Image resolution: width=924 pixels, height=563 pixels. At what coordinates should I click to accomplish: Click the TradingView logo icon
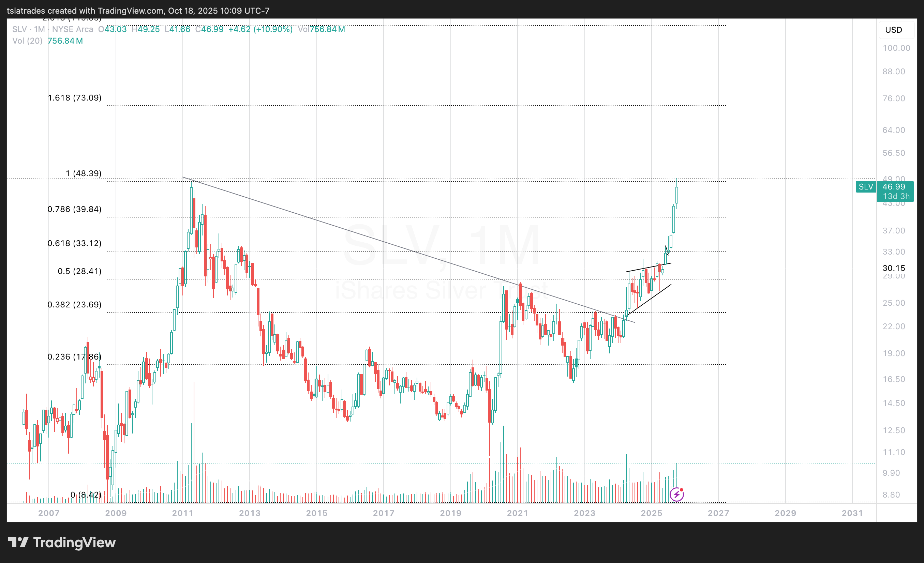coord(18,543)
